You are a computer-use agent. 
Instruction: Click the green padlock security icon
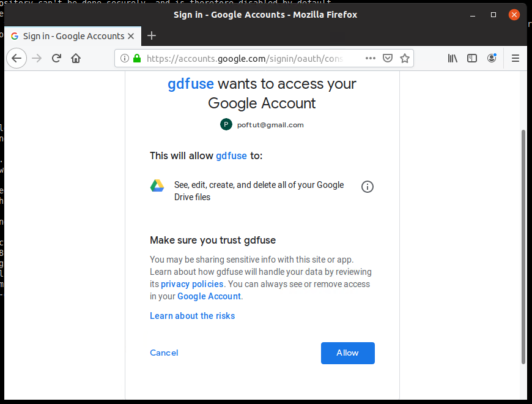point(137,58)
